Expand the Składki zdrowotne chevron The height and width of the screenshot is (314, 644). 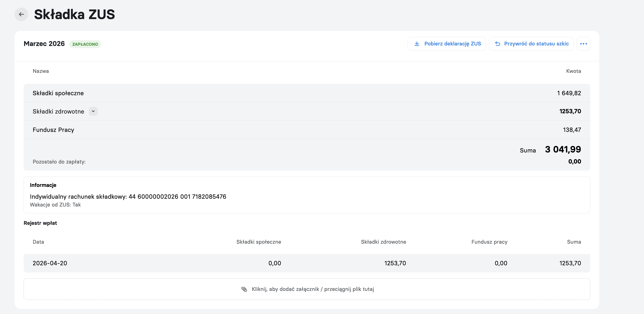coord(93,111)
